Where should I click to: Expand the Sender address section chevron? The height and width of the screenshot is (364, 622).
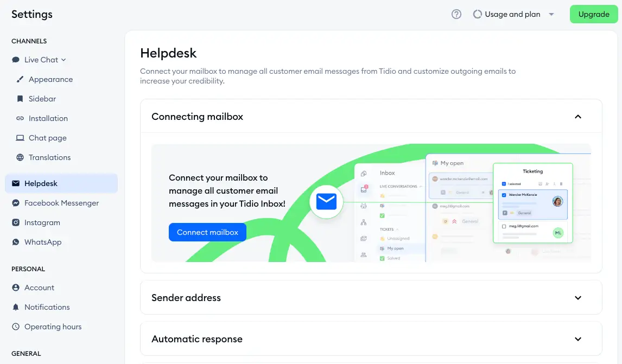pos(578,298)
